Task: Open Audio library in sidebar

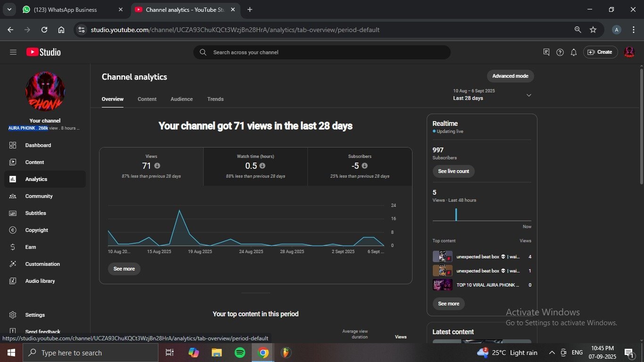Action: (x=40, y=281)
